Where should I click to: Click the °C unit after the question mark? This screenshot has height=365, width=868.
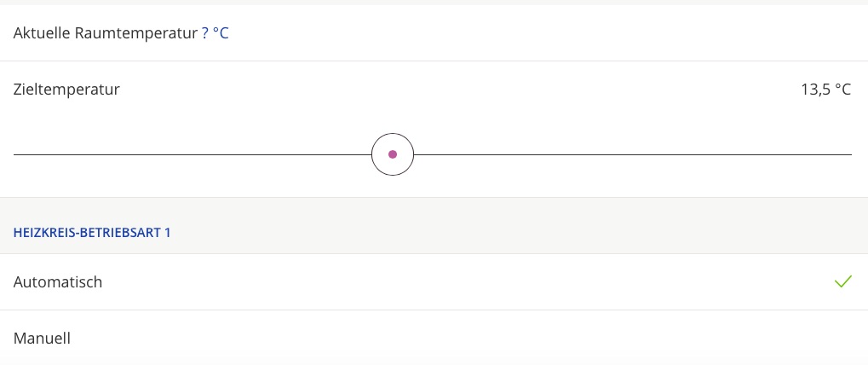click(221, 33)
